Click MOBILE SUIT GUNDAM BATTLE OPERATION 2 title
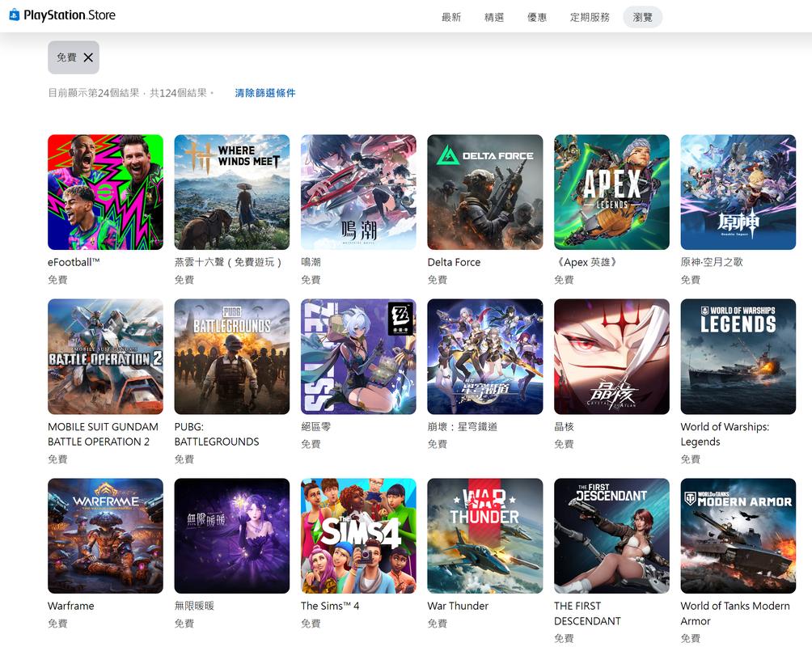Viewport: 812px width, 647px height. pos(103,434)
